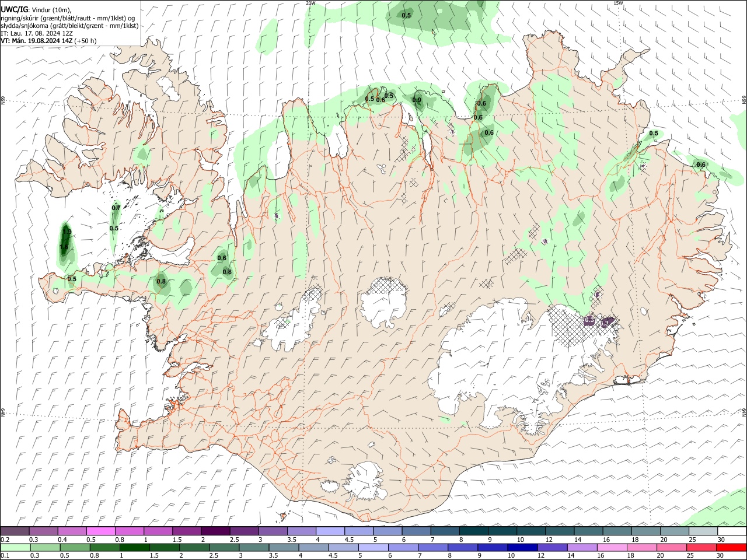This screenshot has width=747, height=560.
Task: Click the '0.2' label in the top legend row
Action: [5, 540]
